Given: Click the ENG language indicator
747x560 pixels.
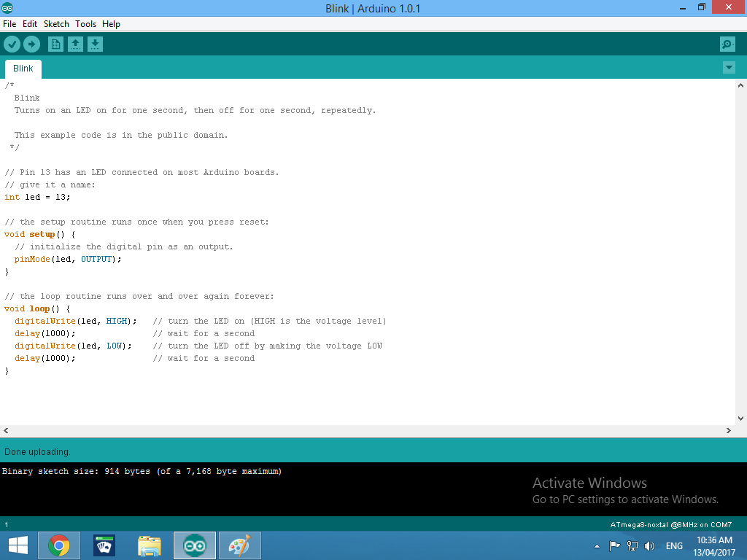Looking at the screenshot, I should click(x=674, y=546).
